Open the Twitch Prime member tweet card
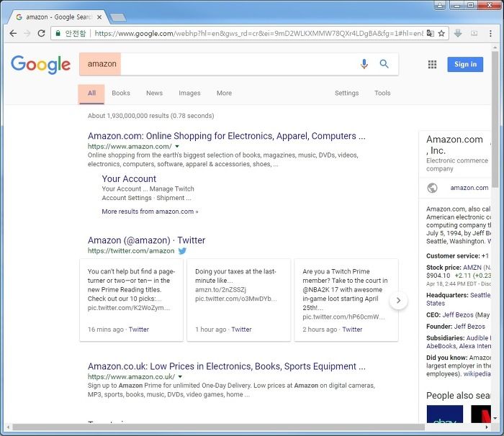The height and width of the screenshot is (436, 504). click(346, 300)
